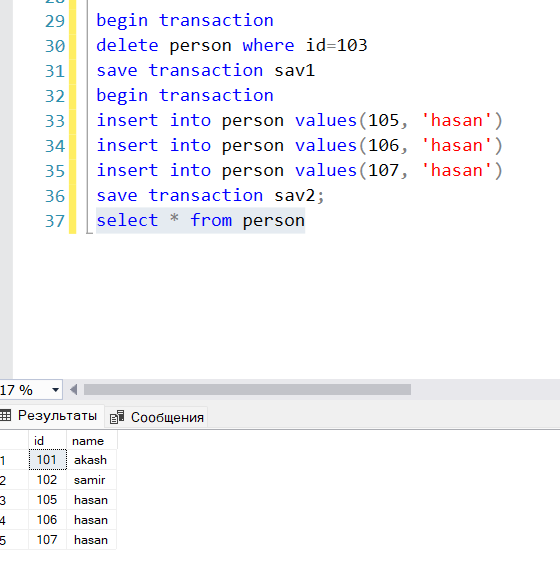This screenshot has height=566, width=560.
Task: Open the zoom percentage dropdown
Action: [x=55, y=390]
